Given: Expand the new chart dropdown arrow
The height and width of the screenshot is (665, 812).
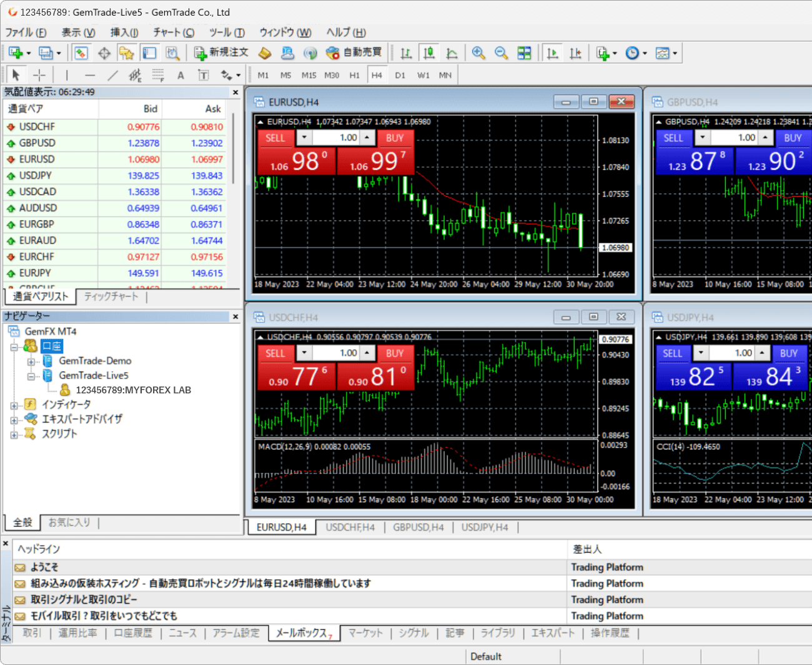Looking at the screenshot, I should [28, 53].
